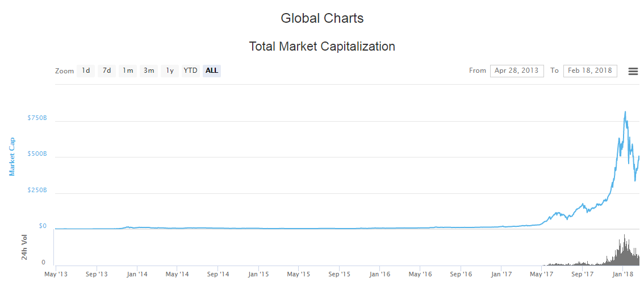Select the YTD zoom range

190,71
